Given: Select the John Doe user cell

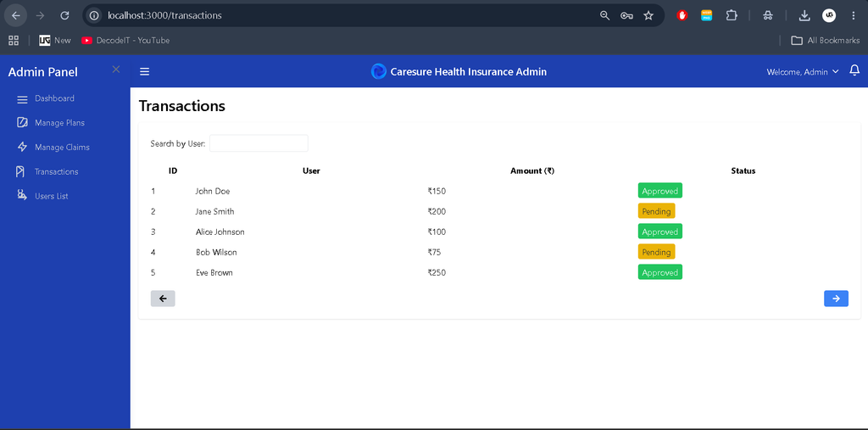Looking at the screenshot, I should pyautogui.click(x=213, y=191).
